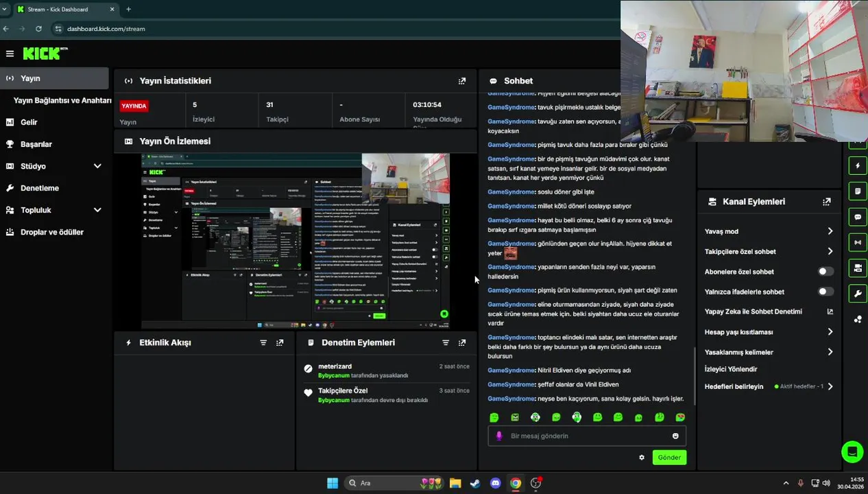Image resolution: width=868 pixels, height=494 pixels.
Task: Click the 03:10:54 stream duration value
Action: (x=427, y=105)
